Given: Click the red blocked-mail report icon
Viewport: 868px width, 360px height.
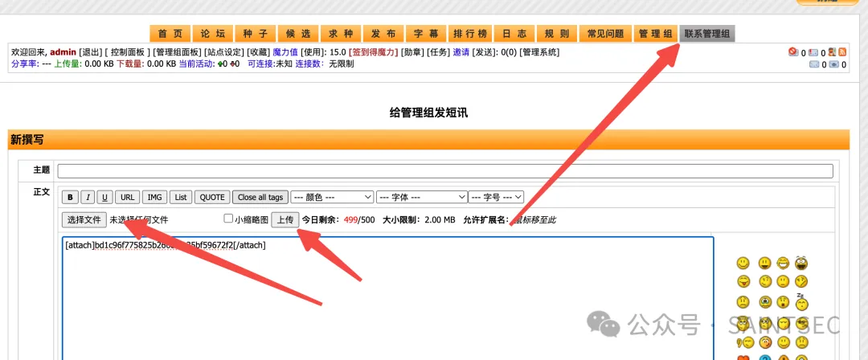Looking at the screenshot, I should click(x=793, y=52).
